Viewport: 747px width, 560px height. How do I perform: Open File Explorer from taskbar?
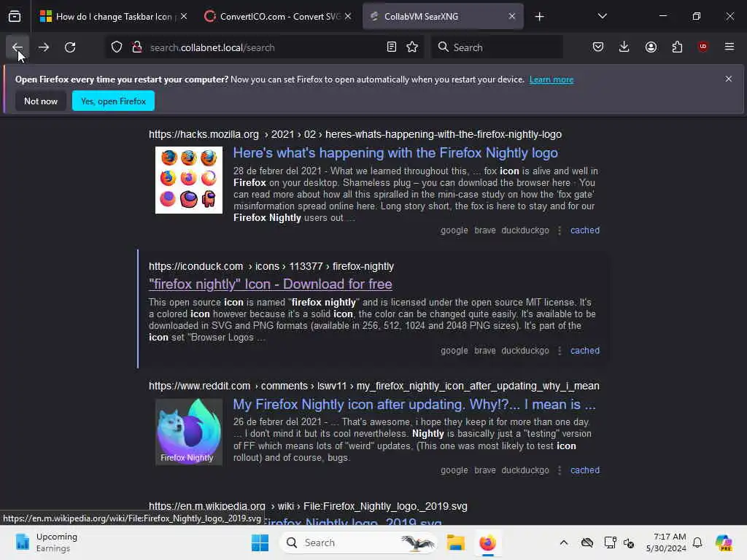click(x=455, y=542)
